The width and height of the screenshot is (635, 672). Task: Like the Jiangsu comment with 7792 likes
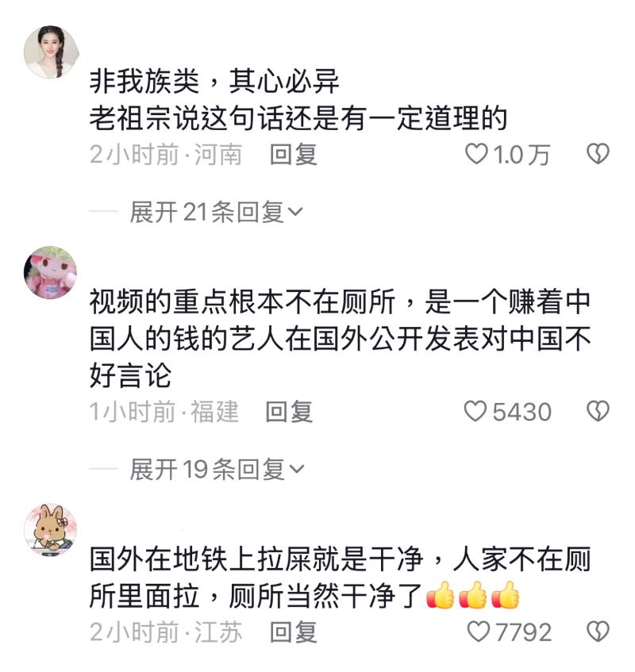(x=478, y=632)
